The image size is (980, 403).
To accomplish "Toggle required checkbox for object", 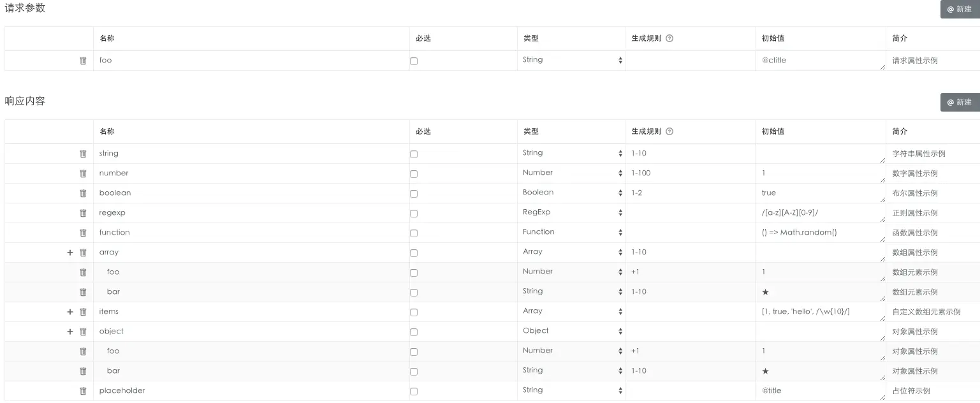I will (x=414, y=332).
